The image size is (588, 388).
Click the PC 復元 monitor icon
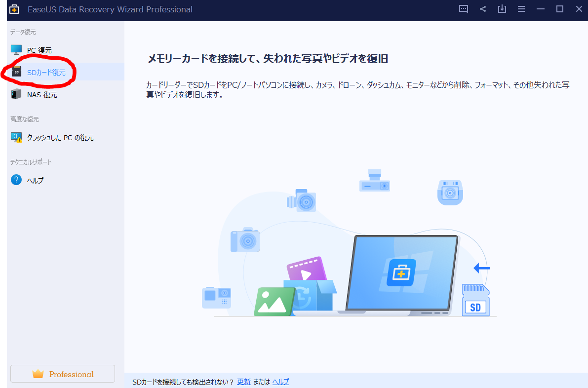click(16, 49)
